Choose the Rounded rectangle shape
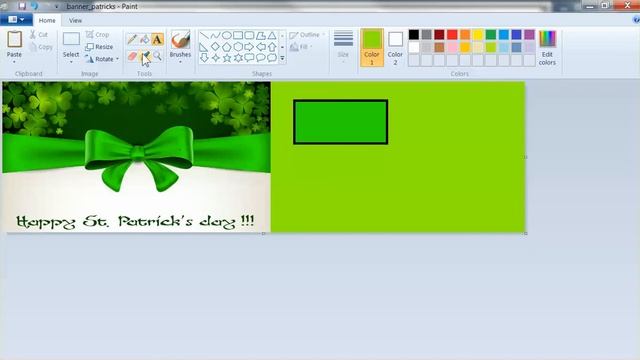The image size is (640, 360). tap(249, 36)
